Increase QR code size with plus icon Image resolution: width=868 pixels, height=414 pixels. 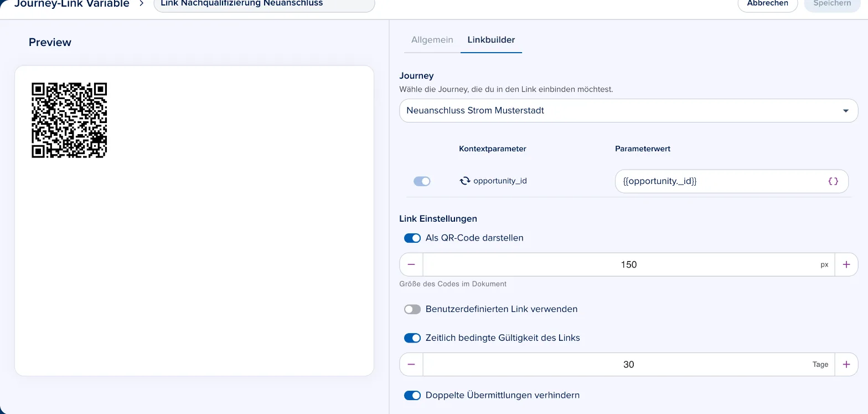(x=846, y=265)
